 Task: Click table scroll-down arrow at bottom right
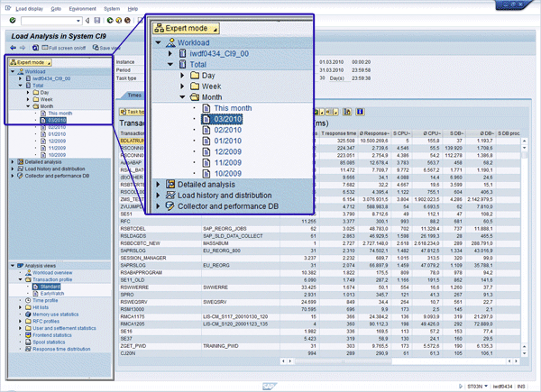[525, 353]
